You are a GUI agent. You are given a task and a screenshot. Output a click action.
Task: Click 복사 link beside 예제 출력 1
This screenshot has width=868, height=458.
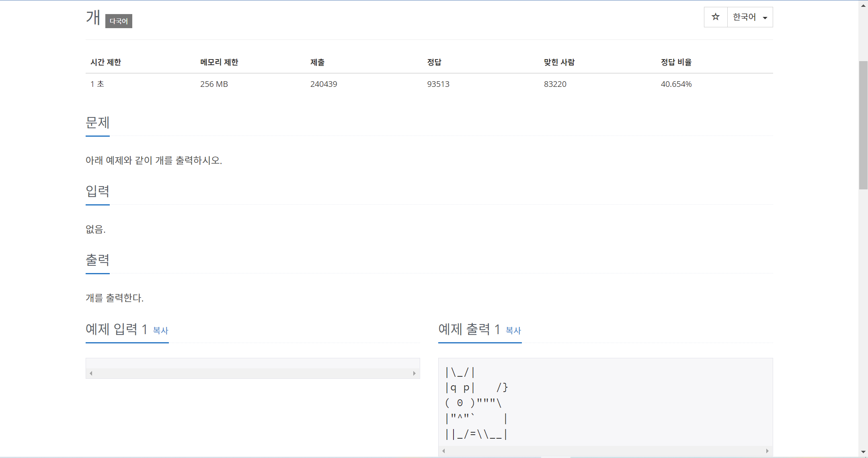coord(513,331)
